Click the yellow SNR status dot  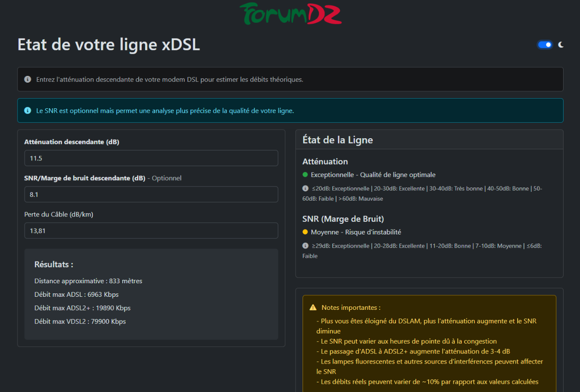coord(305,232)
